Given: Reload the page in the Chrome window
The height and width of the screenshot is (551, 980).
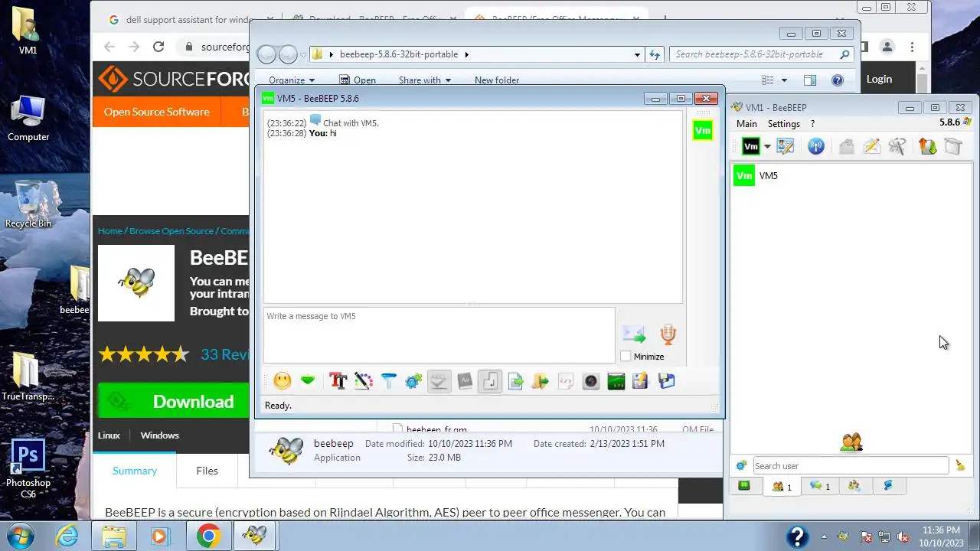Looking at the screenshot, I should tap(158, 47).
